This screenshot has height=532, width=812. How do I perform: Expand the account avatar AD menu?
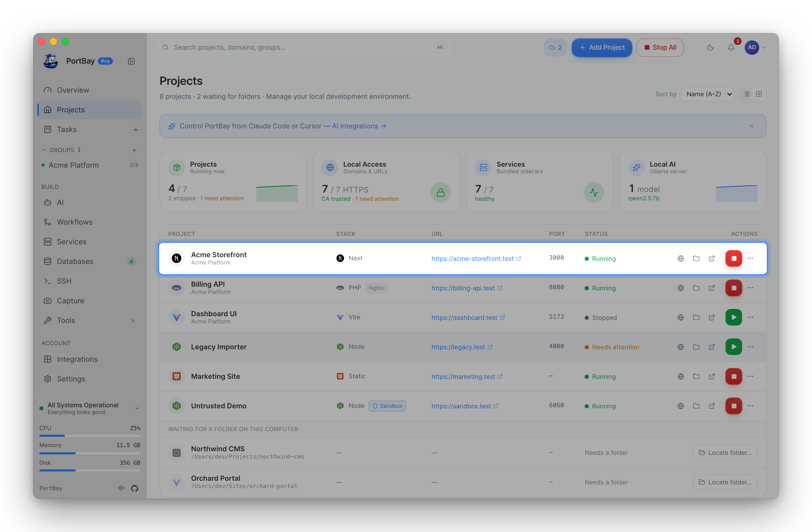pyautogui.click(x=755, y=47)
